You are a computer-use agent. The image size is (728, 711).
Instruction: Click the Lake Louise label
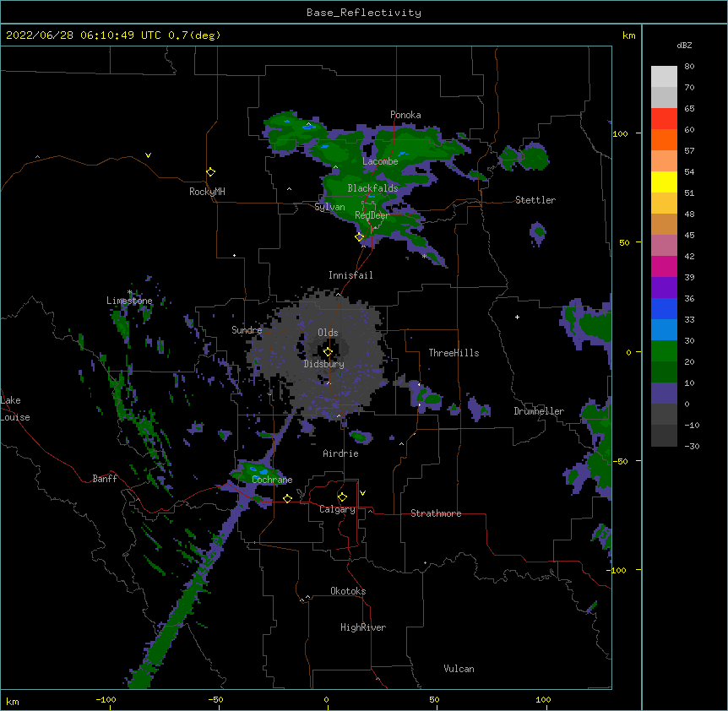[x=15, y=409]
